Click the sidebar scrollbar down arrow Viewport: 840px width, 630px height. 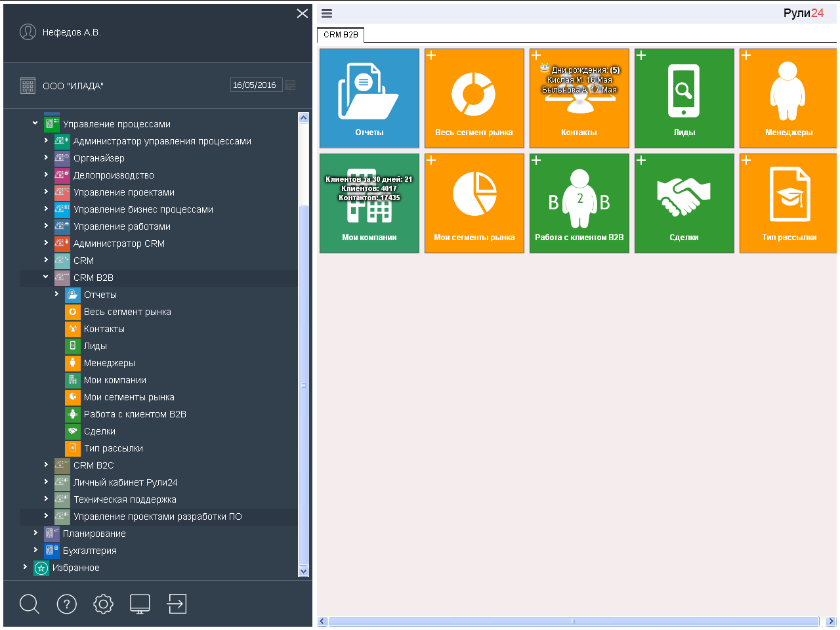point(303,572)
